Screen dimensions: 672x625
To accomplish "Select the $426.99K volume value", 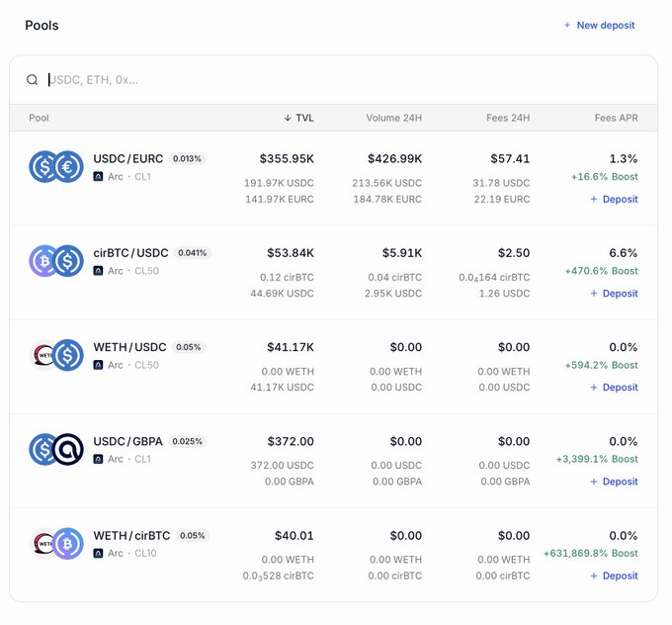I will coord(394,158).
